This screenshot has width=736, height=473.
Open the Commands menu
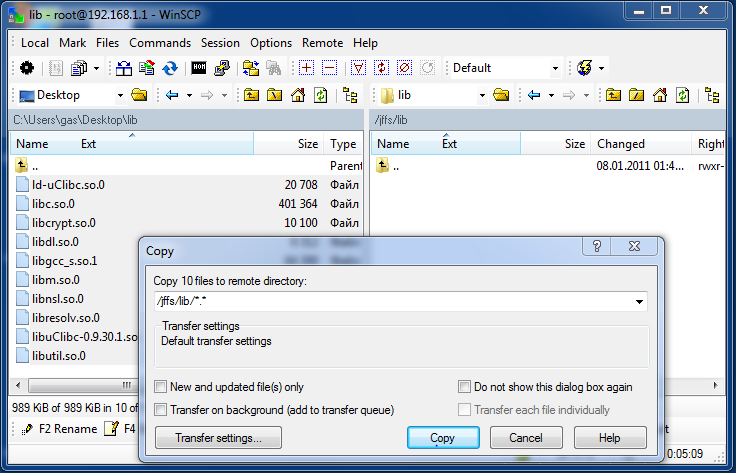tap(160, 43)
